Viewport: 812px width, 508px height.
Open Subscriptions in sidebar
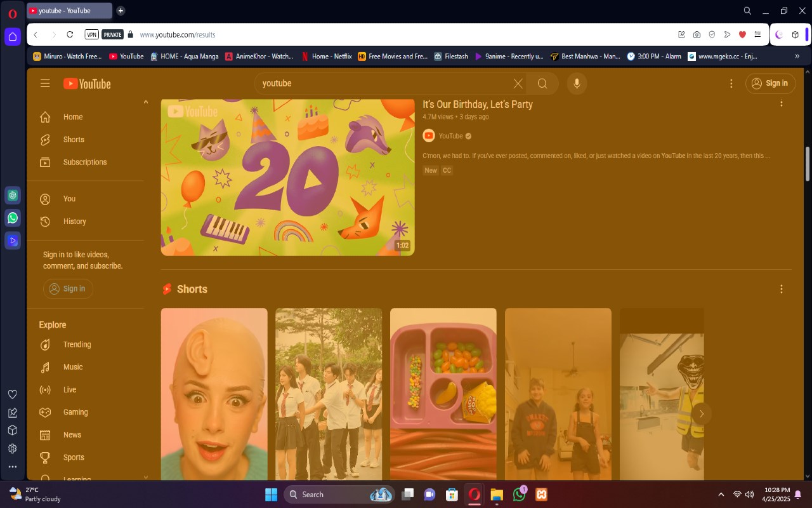click(86, 163)
